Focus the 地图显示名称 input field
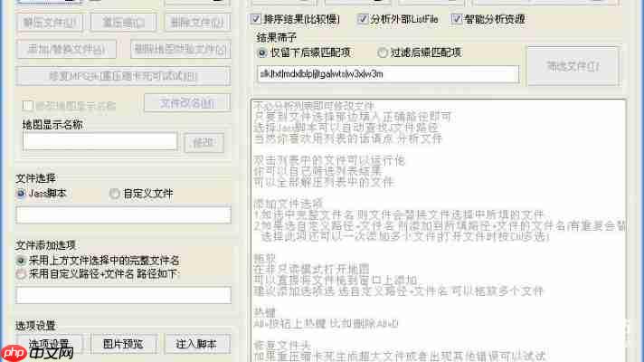 click(99, 141)
